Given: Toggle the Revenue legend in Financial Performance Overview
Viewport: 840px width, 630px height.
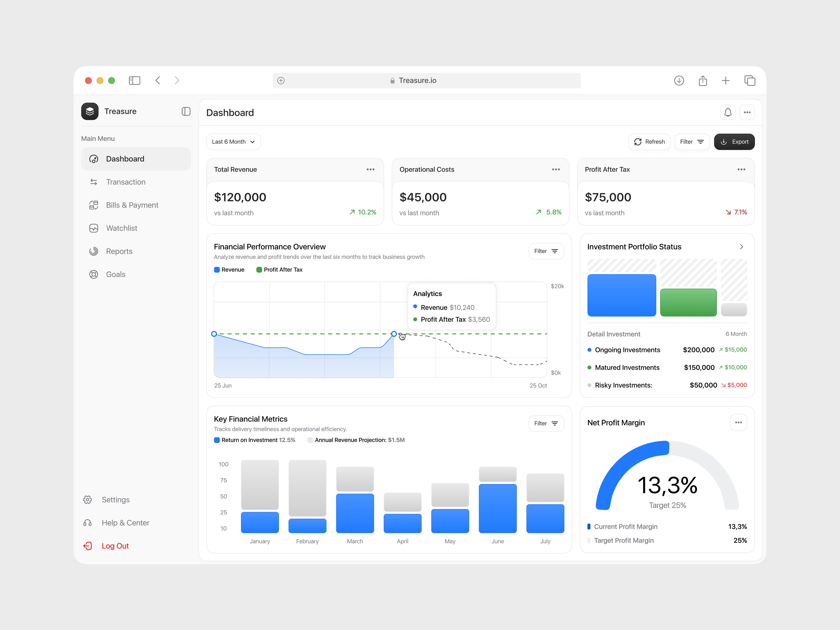Looking at the screenshot, I should 229,270.
